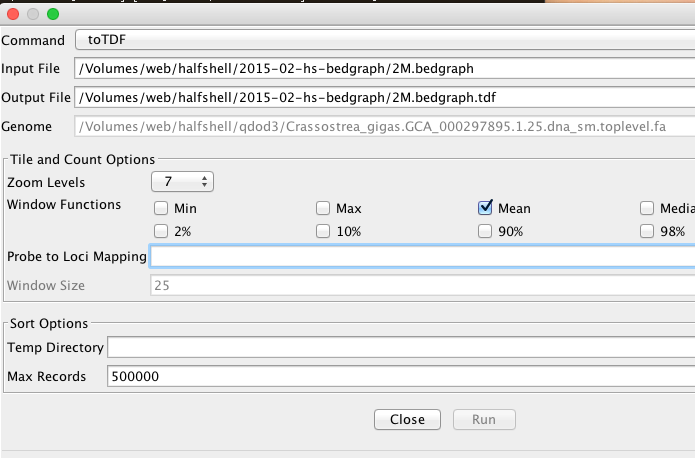
Task: Uncheck the Mean window function checkbox
Action: (485, 207)
